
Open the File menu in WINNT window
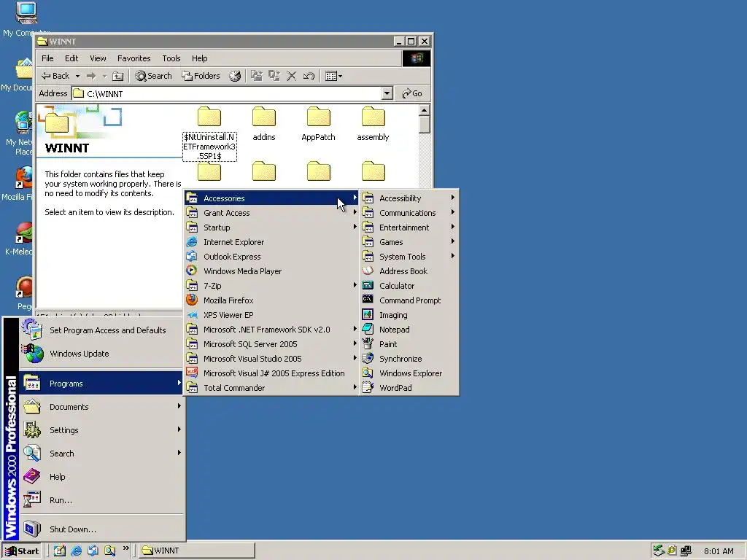tap(47, 58)
